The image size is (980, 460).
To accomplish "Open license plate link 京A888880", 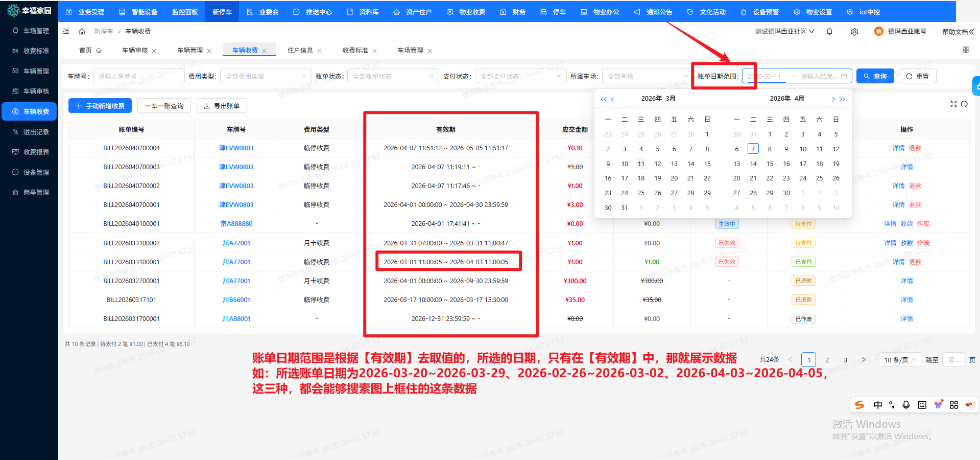I will pyautogui.click(x=236, y=224).
